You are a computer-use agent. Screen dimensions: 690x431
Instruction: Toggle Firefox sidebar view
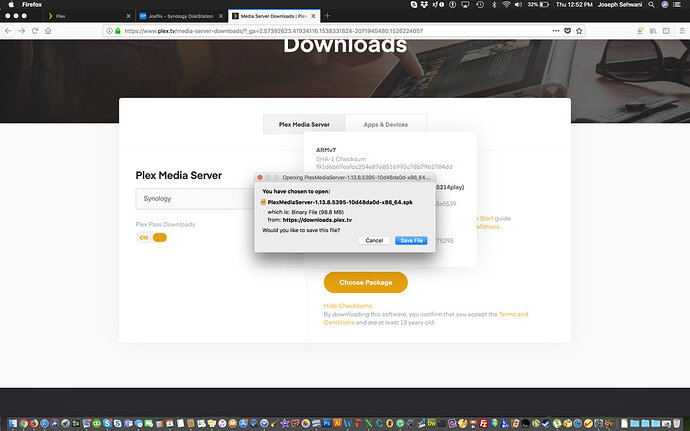666,31
